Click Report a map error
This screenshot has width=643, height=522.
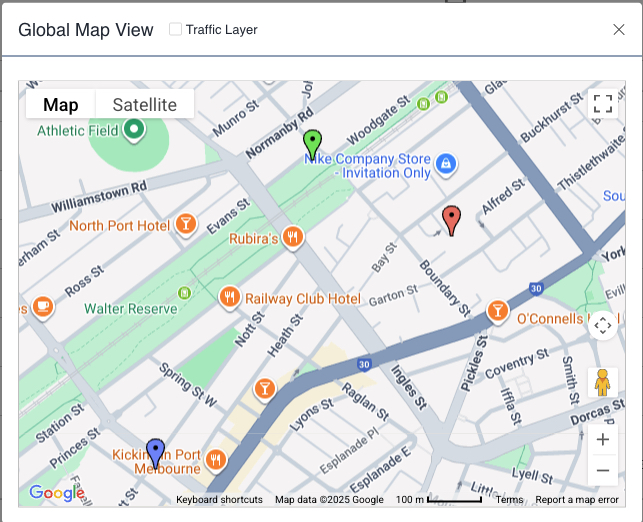(577, 499)
